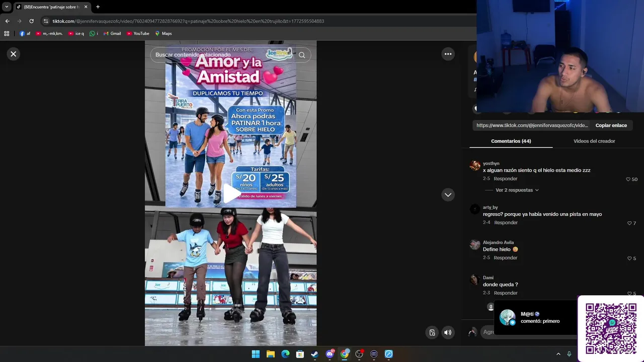
Task: Show hidden system tray icons
Action: tap(558, 354)
